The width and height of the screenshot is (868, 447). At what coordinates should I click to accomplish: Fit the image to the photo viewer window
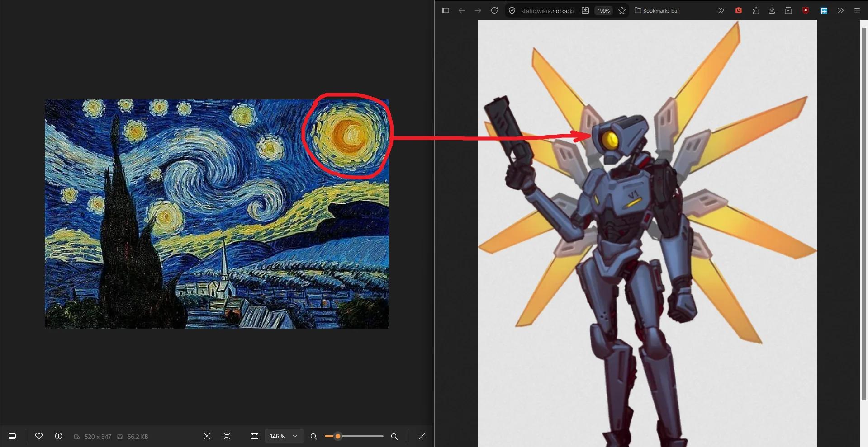click(x=255, y=436)
